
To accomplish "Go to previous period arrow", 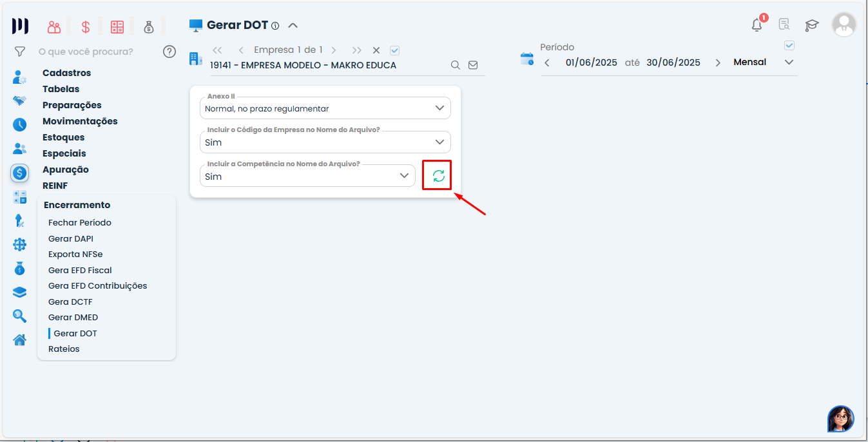I will click(547, 62).
